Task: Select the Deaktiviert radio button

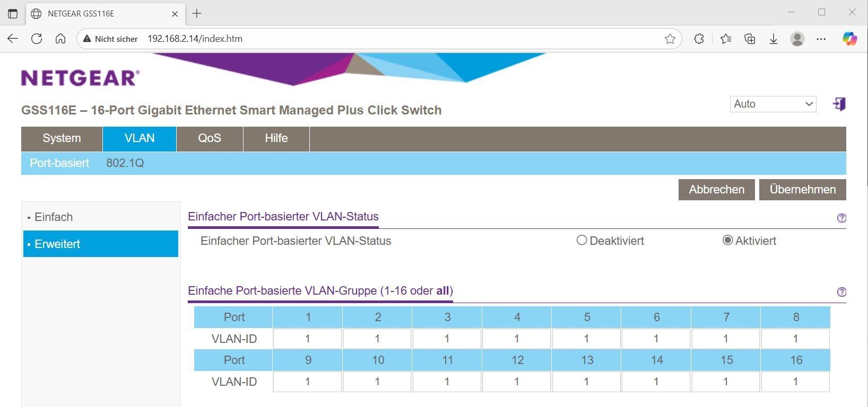Action: 581,240
